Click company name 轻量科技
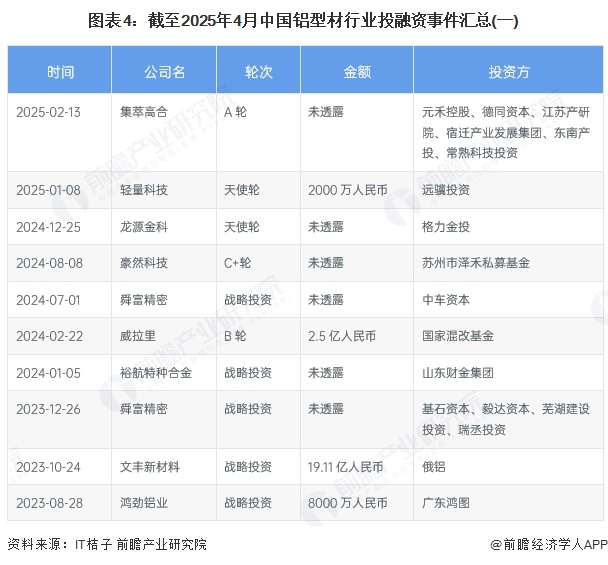The image size is (608, 565). (144, 190)
